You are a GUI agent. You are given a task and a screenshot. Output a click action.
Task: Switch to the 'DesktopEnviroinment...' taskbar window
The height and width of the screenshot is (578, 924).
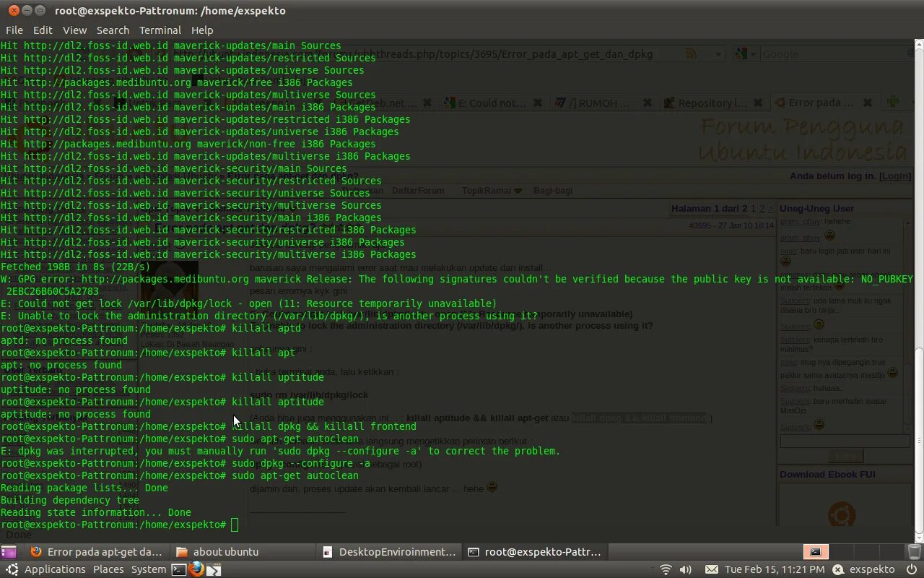[389, 552]
